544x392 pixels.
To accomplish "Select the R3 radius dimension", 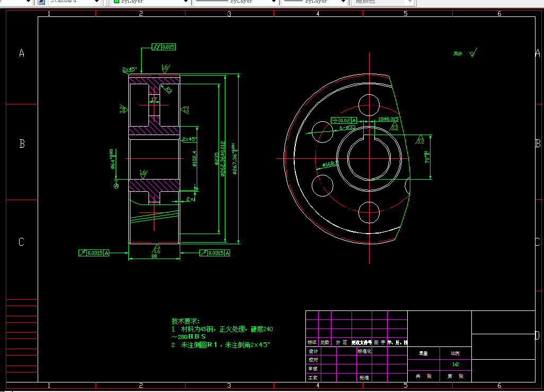I will click(x=168, y=90).
